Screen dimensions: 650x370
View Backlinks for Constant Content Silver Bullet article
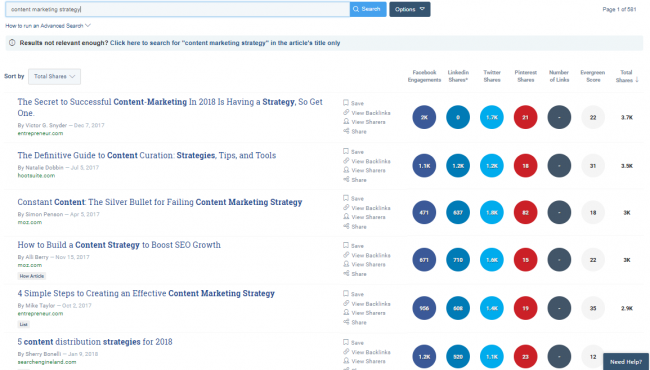pyautogui.click(x=366, y=208)
